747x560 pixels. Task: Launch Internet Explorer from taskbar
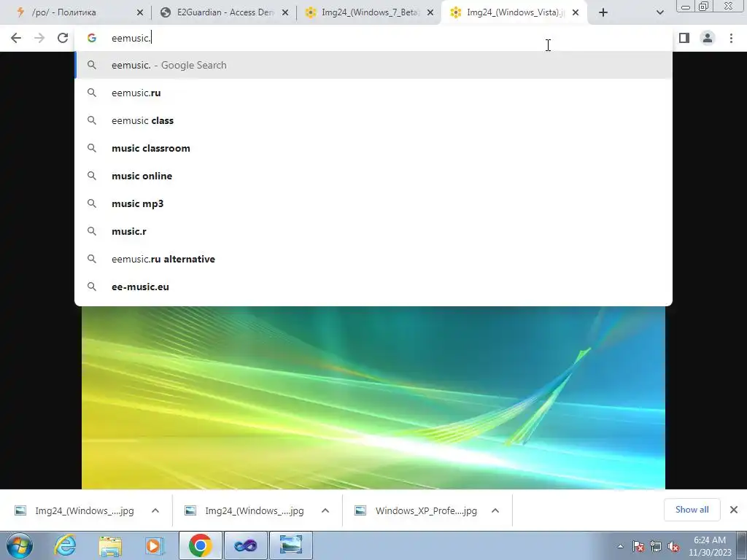coord(65,545)
